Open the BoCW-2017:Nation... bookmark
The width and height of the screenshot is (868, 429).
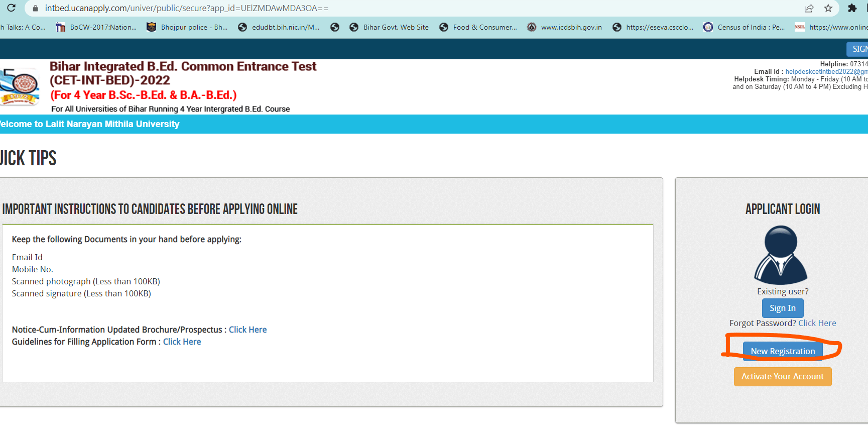pyautogui.click(x=96, y=27)
